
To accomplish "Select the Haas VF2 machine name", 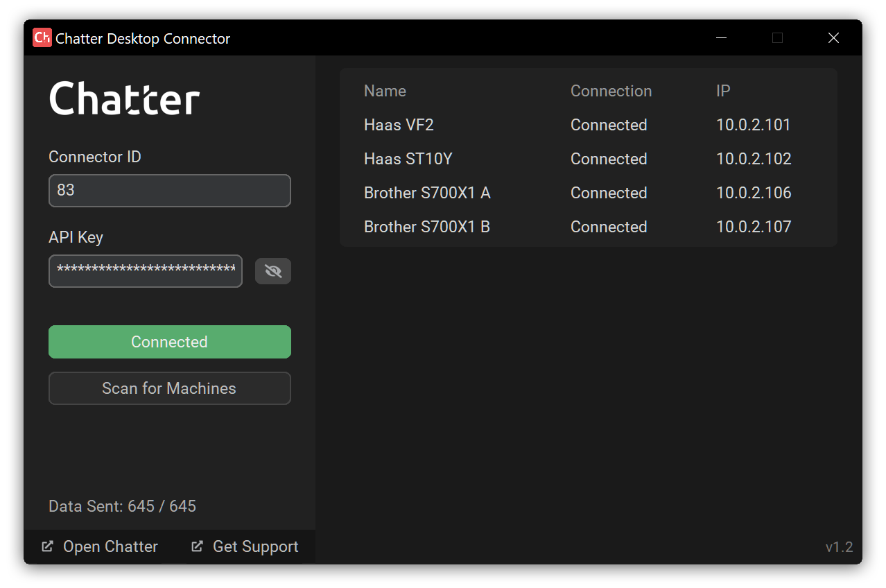I will click(399, 125).
